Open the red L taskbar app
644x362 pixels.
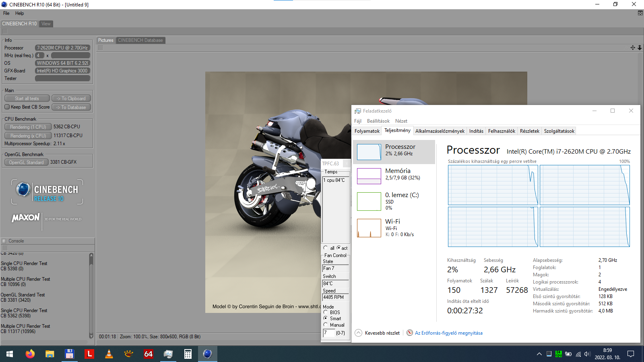click(89, 354)
